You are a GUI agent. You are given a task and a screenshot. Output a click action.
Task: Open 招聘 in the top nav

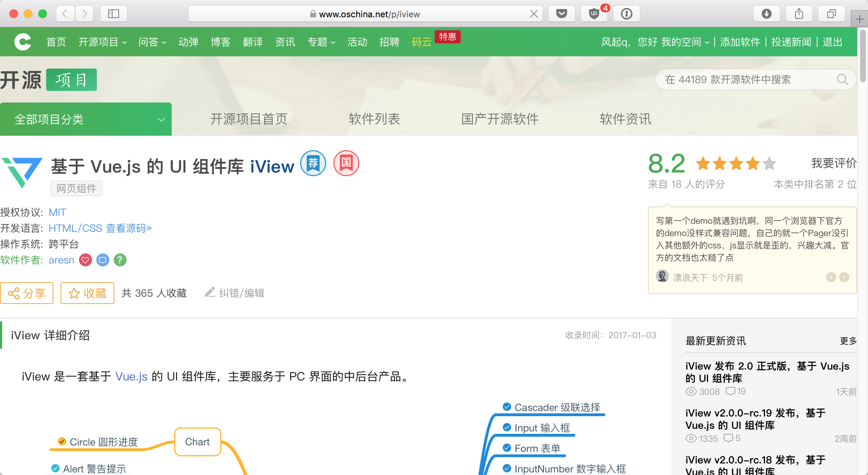pos(389,42)
